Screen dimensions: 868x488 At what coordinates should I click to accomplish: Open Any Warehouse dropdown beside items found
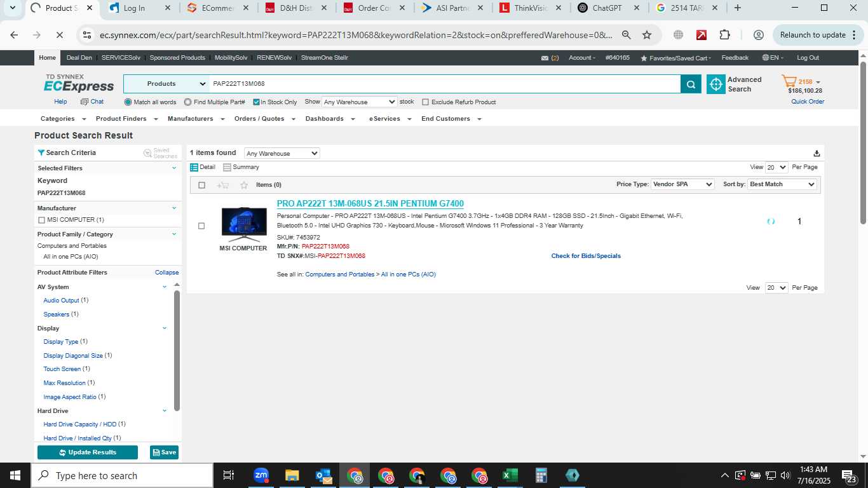coord(282,153)
